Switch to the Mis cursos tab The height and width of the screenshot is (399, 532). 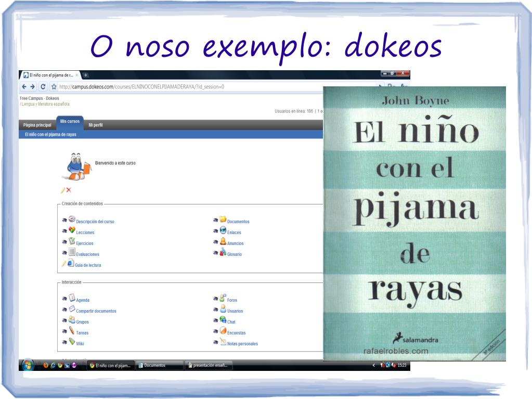(x=70, y=121)
